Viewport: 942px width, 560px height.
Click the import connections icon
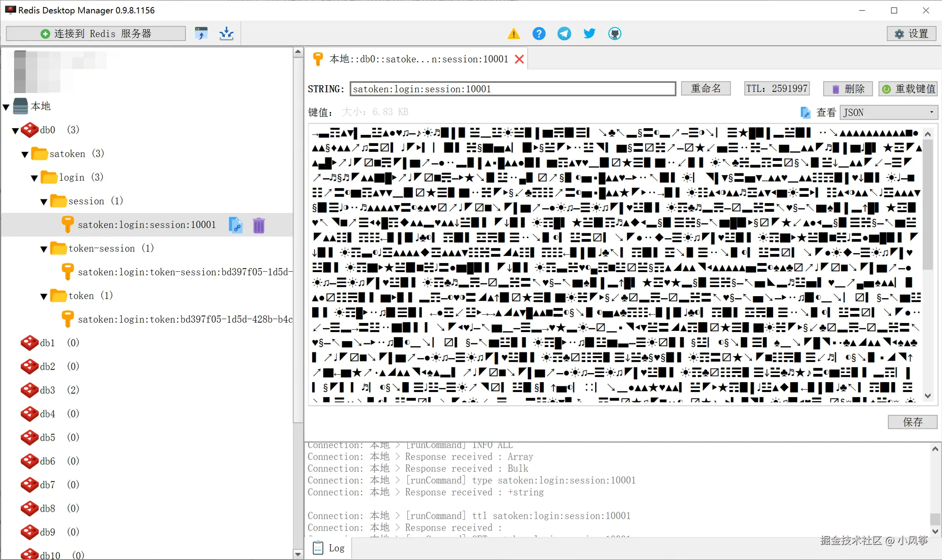tap(226, 33)
